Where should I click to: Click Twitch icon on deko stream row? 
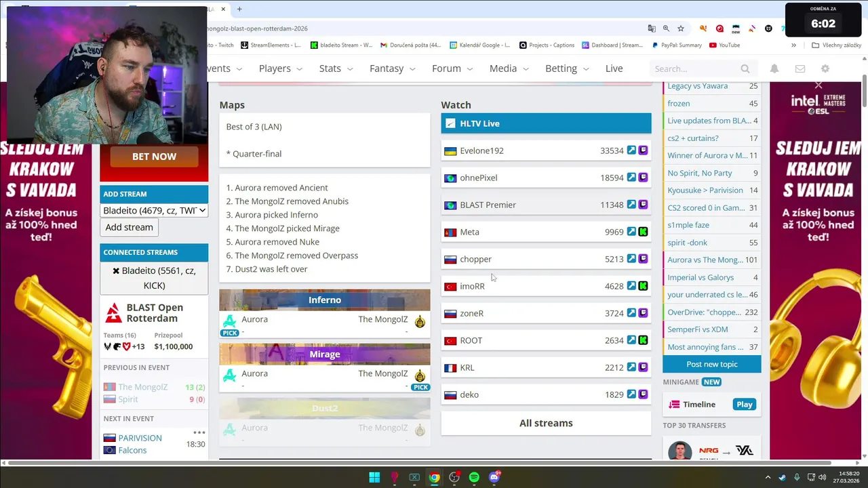[643, 394]
